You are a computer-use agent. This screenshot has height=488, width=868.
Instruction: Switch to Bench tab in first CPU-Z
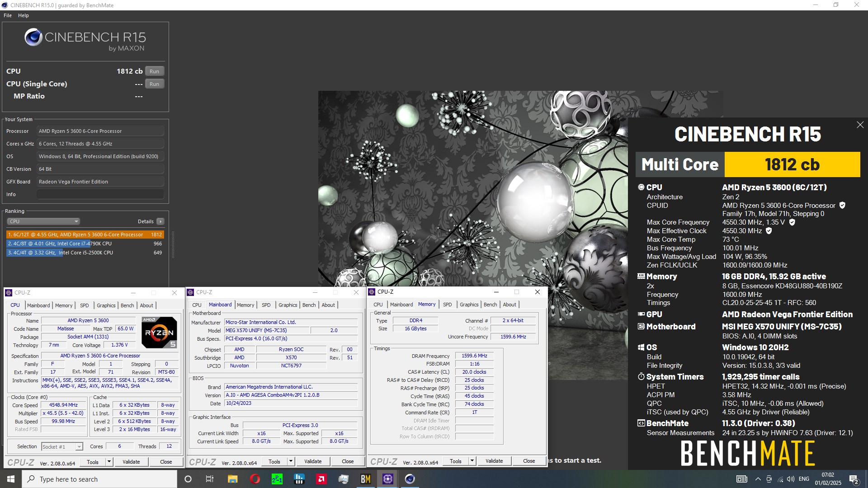coord(127,305)
